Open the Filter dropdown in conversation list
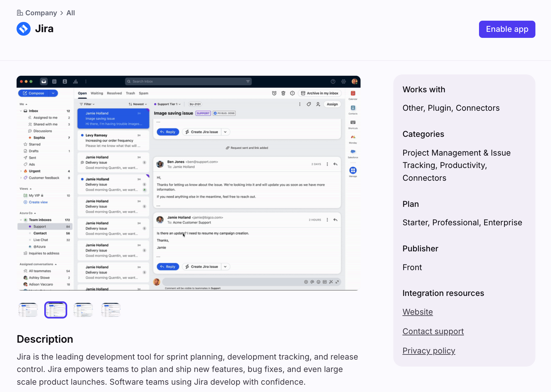The image size is (551, 392). (x=87, y=104)
